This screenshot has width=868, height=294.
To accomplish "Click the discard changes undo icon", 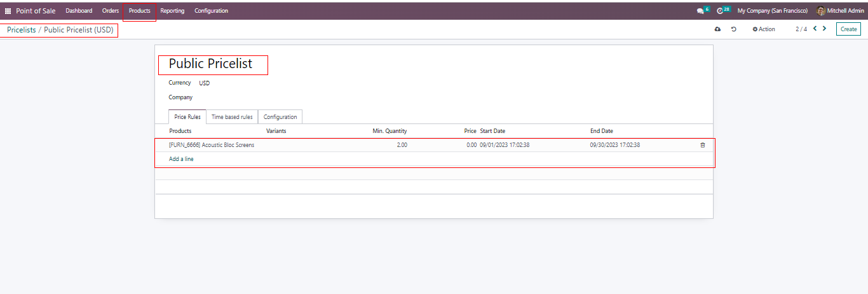I will pyautogui.click(x=734, y=29).
